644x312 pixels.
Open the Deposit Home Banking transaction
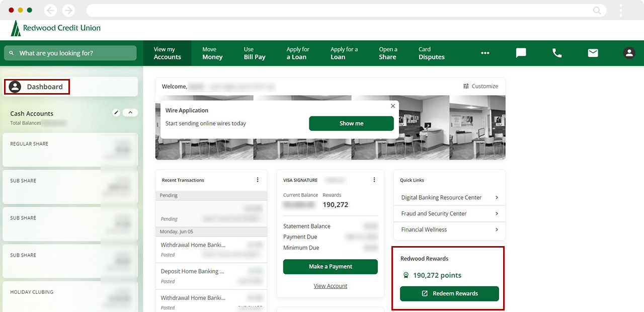[211, 276]
